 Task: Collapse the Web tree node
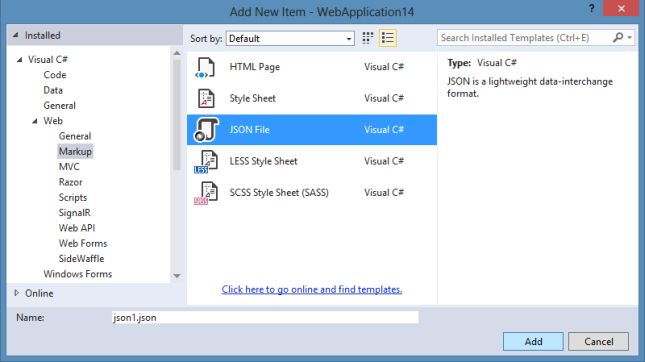pyautogui.click(x=35, y=121)
